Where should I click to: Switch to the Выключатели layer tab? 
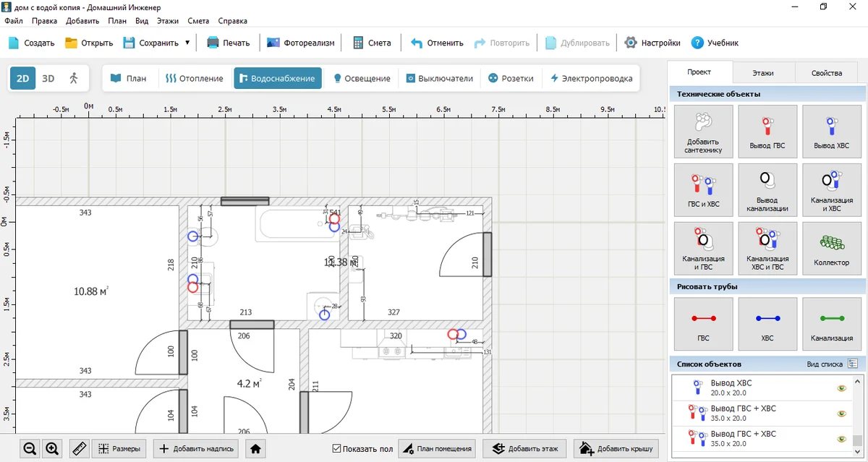tap(439, 78)
